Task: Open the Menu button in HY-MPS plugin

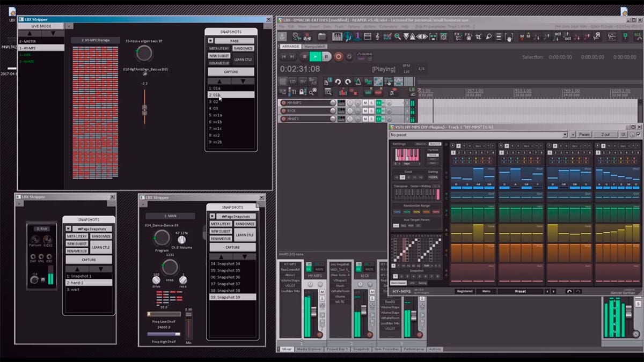Action: [486, 291]
